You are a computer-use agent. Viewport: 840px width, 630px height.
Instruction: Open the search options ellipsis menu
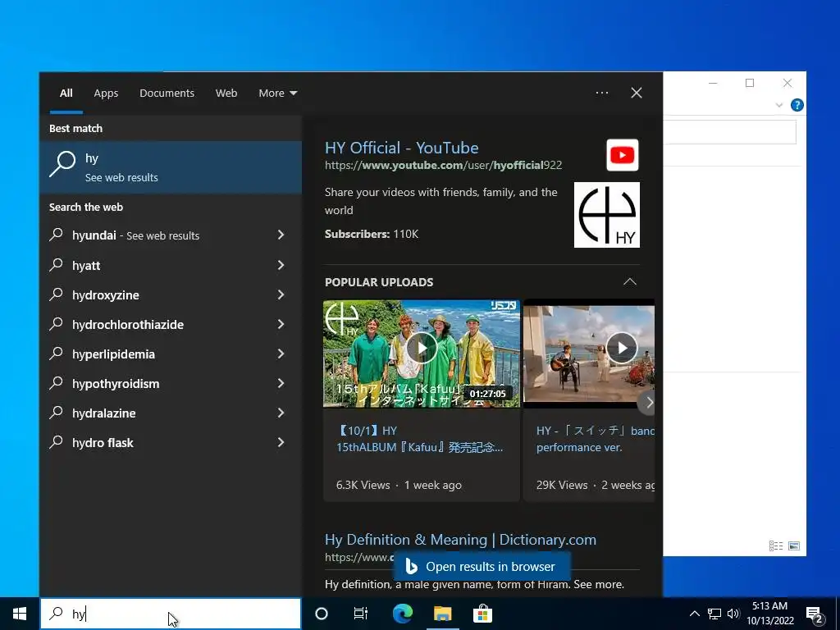pyautogui.click(x=602, y=93)
